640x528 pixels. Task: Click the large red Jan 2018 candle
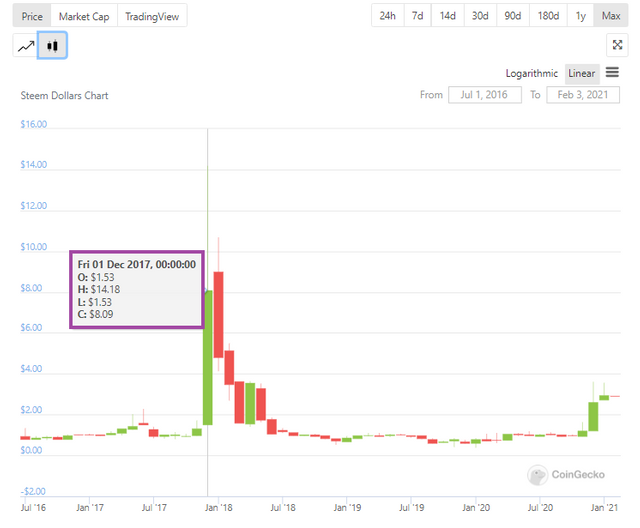218,315
